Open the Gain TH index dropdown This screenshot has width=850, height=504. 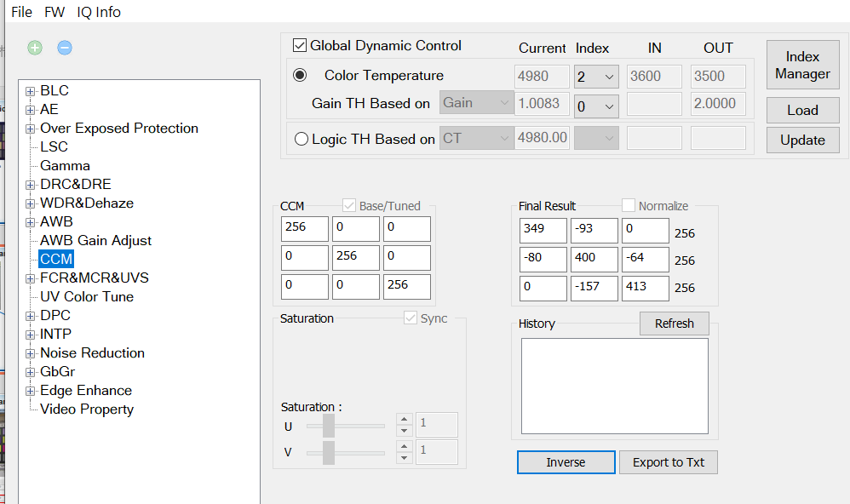[596, 106]
